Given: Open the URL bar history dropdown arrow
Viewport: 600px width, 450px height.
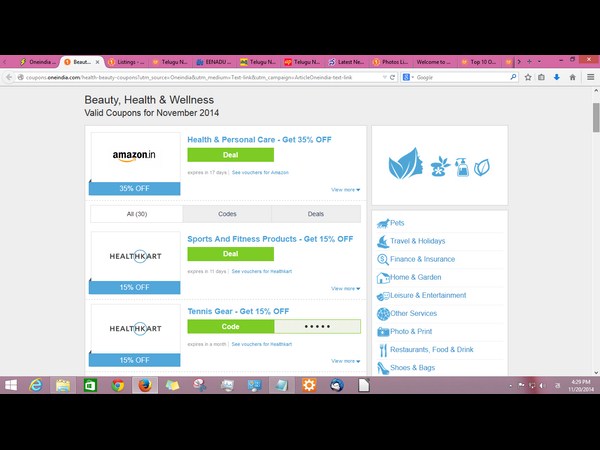Looking at the screenshot, I should (385, 77).
